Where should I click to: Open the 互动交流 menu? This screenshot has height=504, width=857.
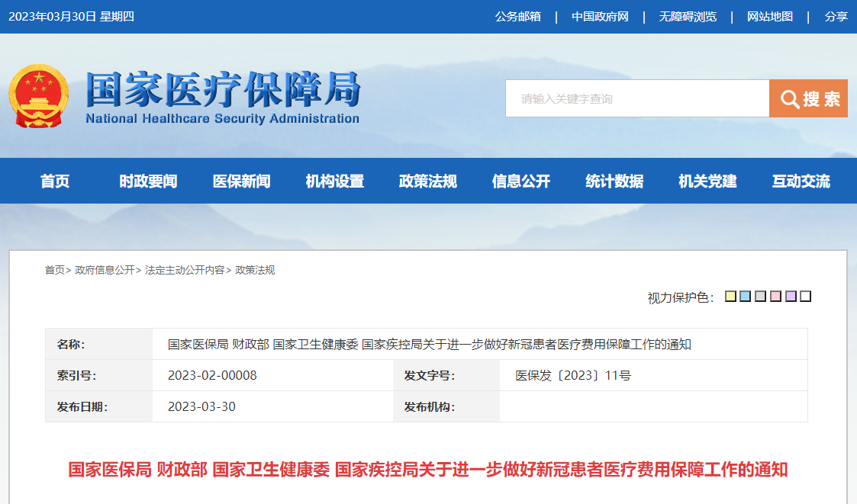(801, 181)
